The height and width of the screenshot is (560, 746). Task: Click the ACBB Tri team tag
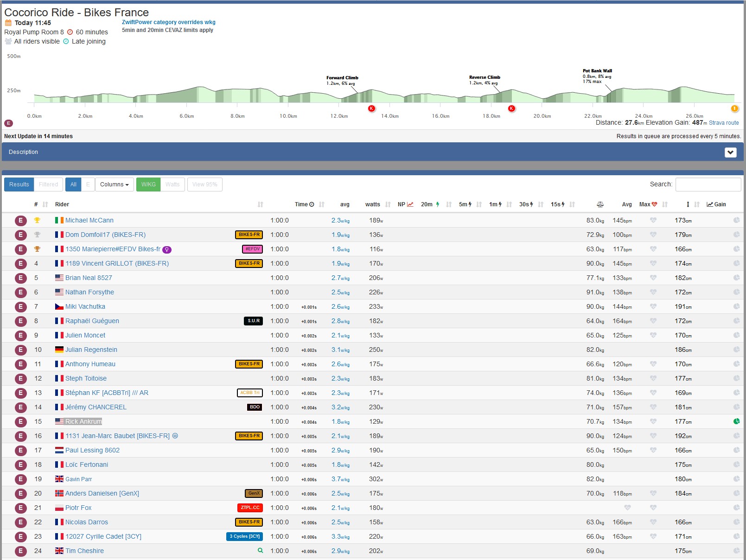(x=250, y=393)
